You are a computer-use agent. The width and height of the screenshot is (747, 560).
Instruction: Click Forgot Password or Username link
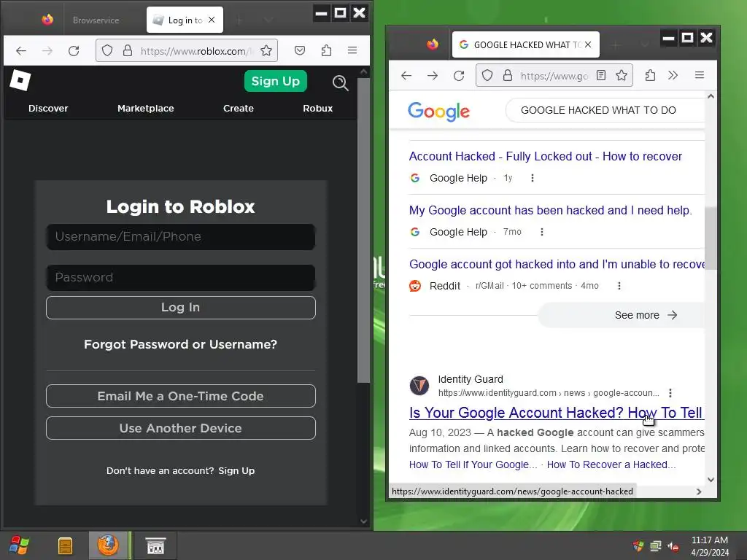[181, 344]
